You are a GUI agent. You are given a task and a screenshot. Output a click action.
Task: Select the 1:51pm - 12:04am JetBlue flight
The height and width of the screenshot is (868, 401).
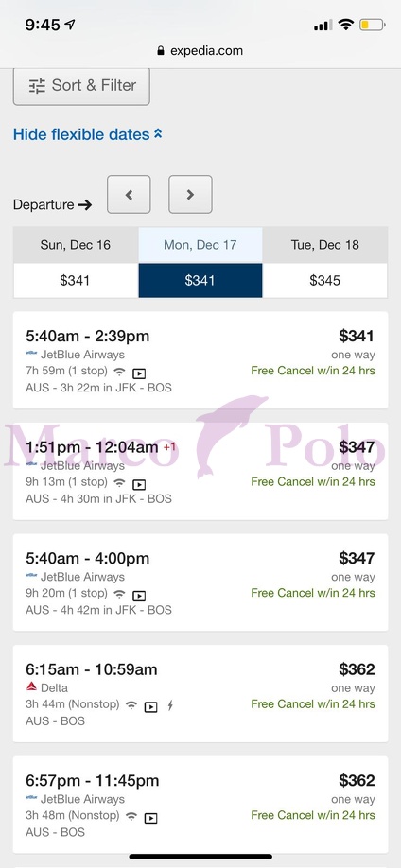(x=200, y=472)
